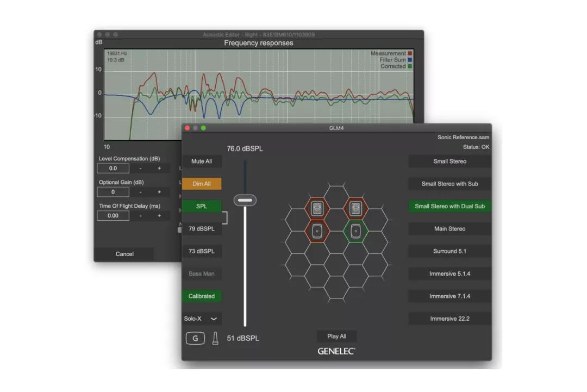
Task: Click the Optional Gain value field
Action: [x=113, y=192]
